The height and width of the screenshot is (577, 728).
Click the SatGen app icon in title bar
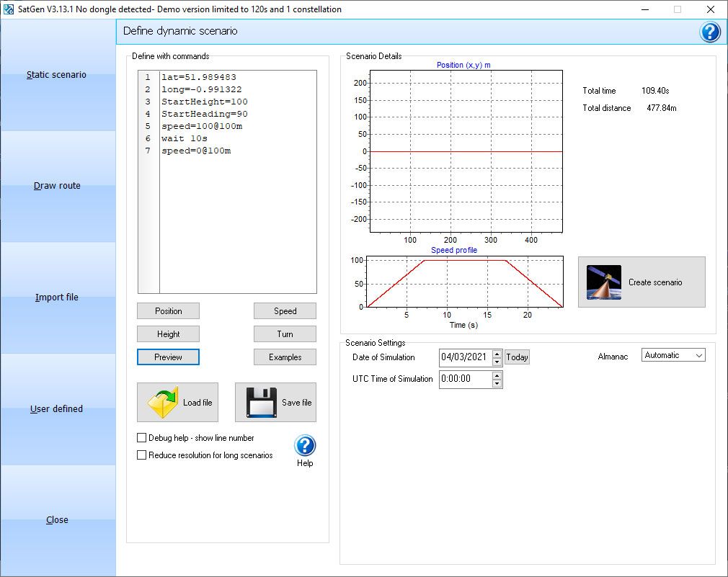[9, 9]
